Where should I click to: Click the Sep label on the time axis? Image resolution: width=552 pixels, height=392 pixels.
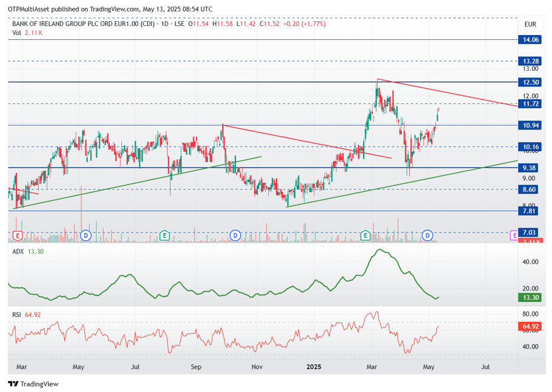pyautogui.click(x=196, y=367)
